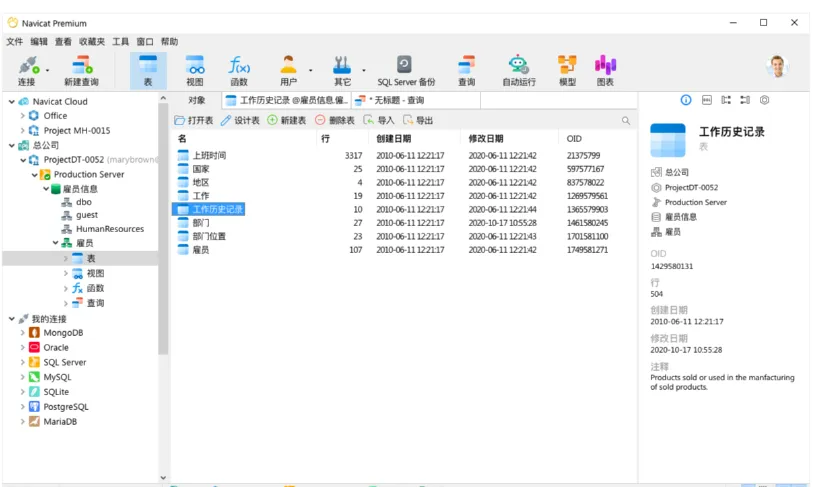Viewport: 828px width, 487px height.
Task: Collapse the 总公司 tree node
Action: point(12,145)
